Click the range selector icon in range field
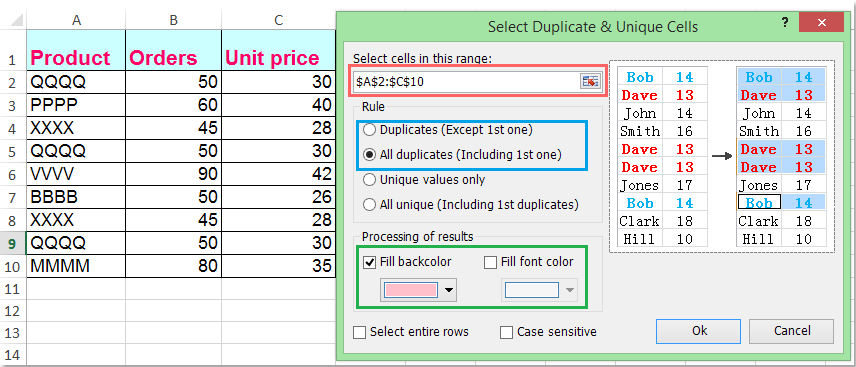 pos(590,82)
